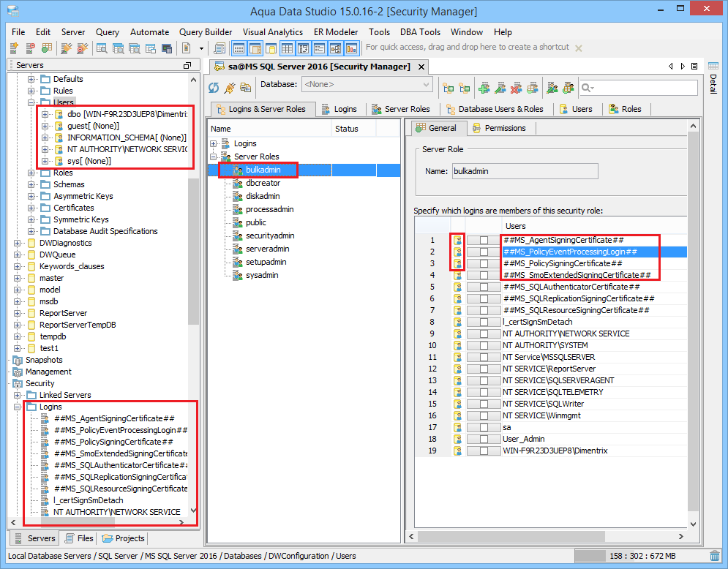Check the box for WIN-F9R23D3UEP8\Dimentrix
Image resolution: width=728 pixels, height=569 pixels.
tap(484, 451)
